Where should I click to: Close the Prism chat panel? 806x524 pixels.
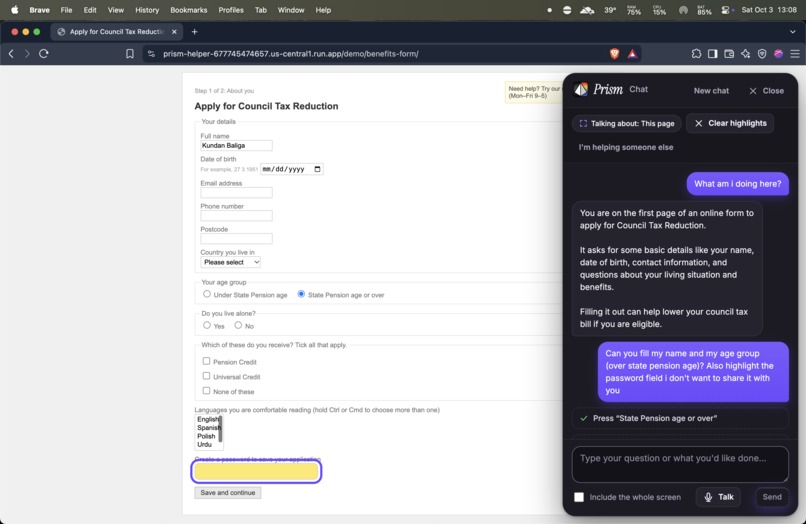[766, 91]
